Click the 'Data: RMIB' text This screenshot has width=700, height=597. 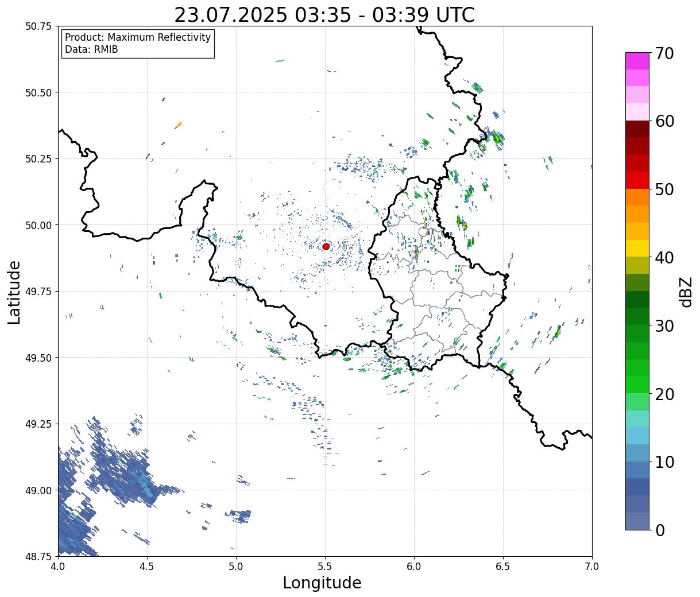91,50
